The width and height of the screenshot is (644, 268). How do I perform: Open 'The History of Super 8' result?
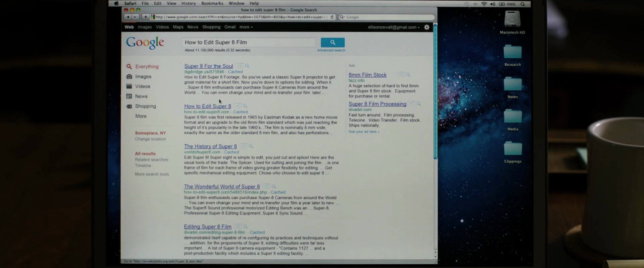[210, 146]
